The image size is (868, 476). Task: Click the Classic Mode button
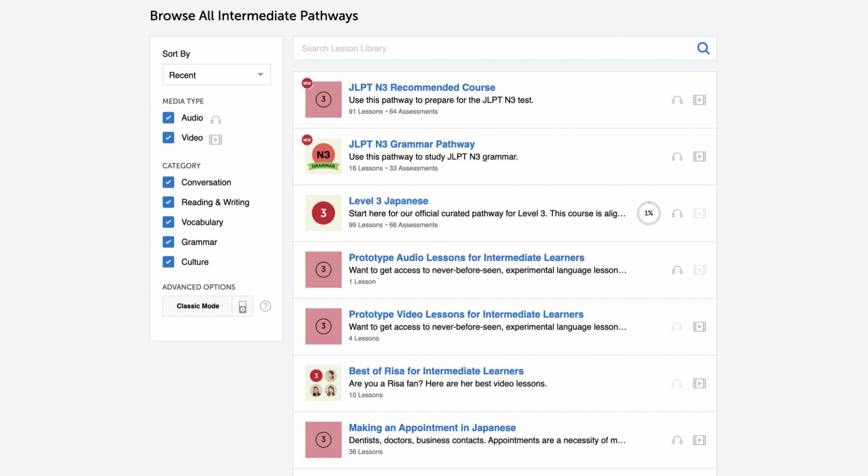198,306
